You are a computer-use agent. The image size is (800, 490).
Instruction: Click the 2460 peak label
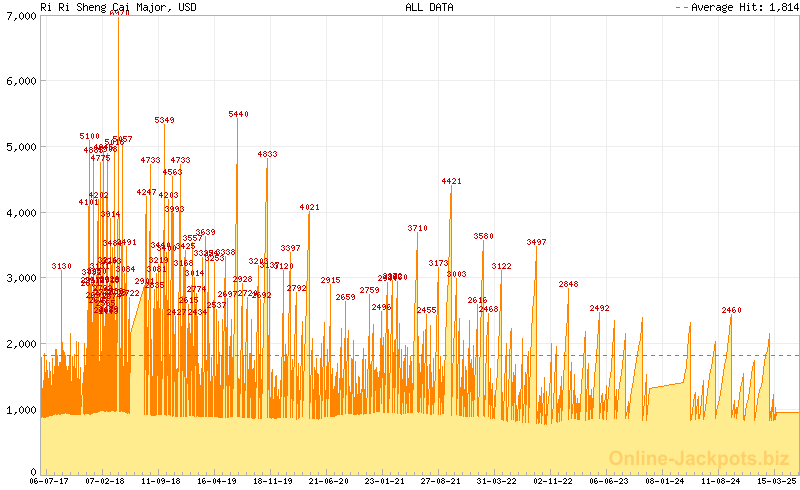click(731, 311)
